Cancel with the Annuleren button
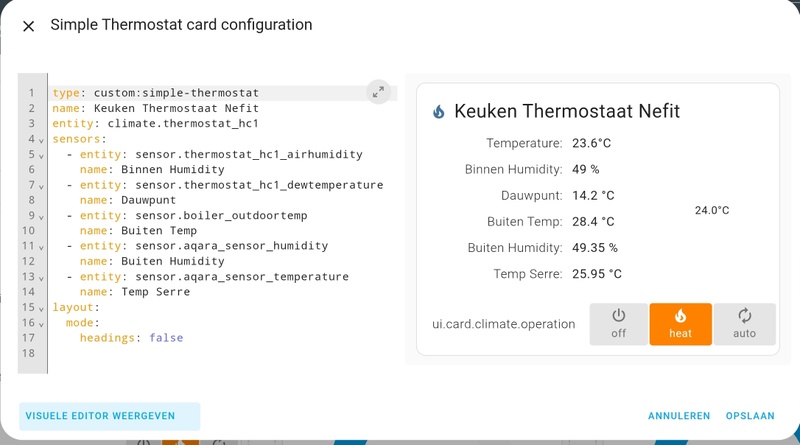Viewport: 800px width, 445px height. 679,416
